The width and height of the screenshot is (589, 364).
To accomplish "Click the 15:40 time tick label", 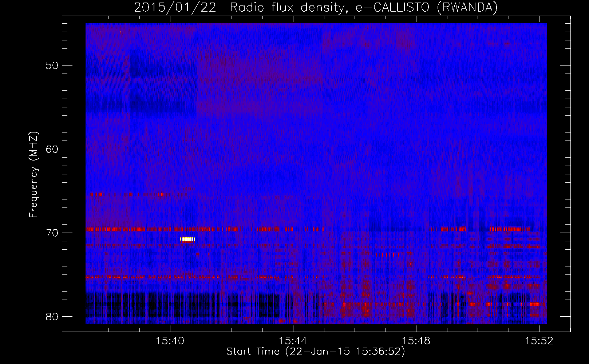I will click(x=170, y=341).
